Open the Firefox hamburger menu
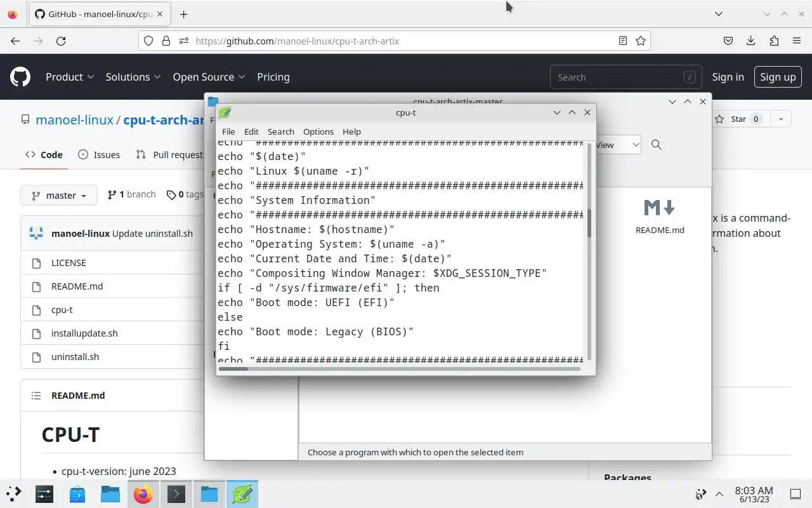The image size is (812, 508). point(797,41)
